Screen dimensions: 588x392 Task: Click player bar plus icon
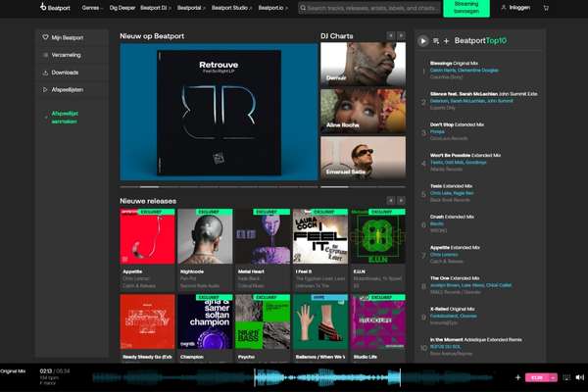click(x=517, y=377)
